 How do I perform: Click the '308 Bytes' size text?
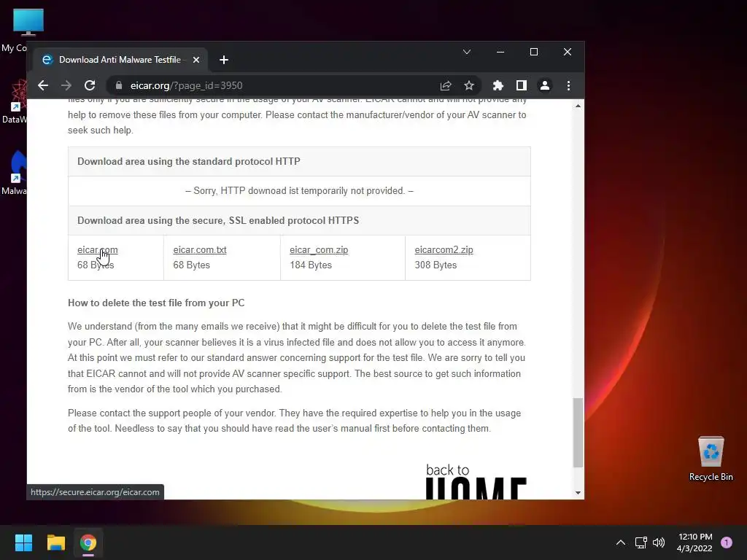click(436, 265)
